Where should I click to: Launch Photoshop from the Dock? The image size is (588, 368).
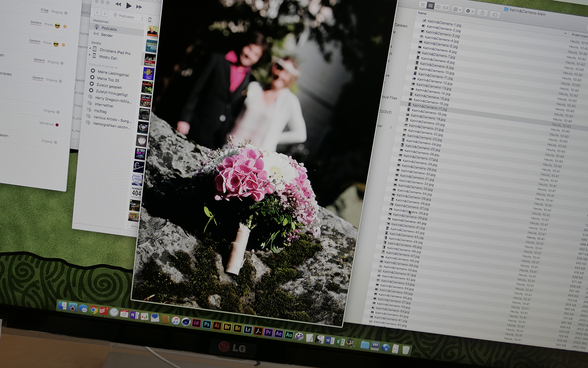coord(207,324)
